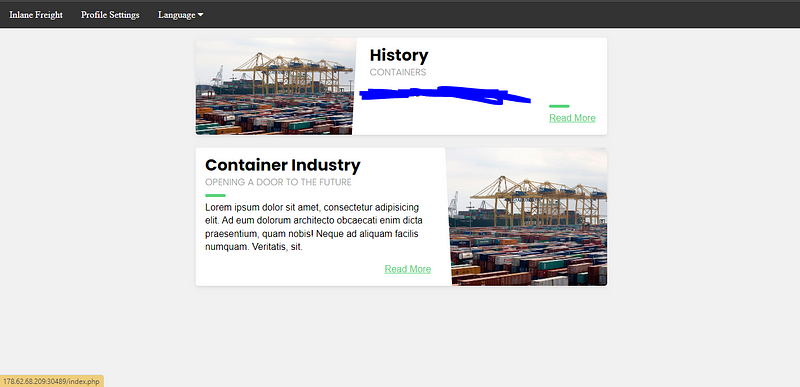Click the stacked containers in Container Industry image

pos(528,257)
